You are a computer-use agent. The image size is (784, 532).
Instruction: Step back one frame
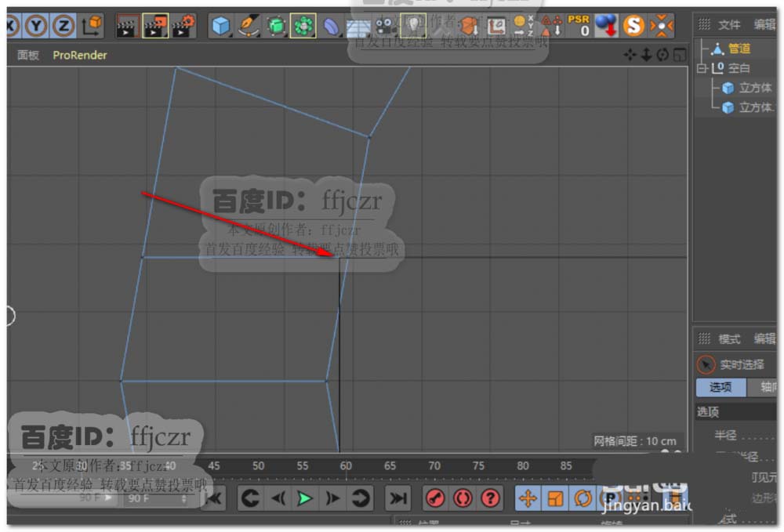[x=278, y=498]
